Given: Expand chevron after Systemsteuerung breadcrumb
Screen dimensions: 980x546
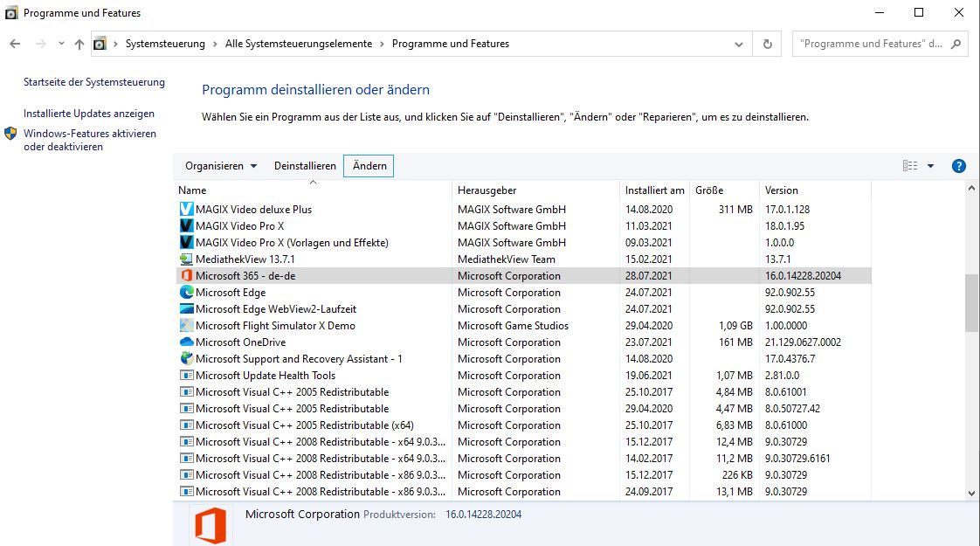Looking at the screenshot, I should [215, 44].
